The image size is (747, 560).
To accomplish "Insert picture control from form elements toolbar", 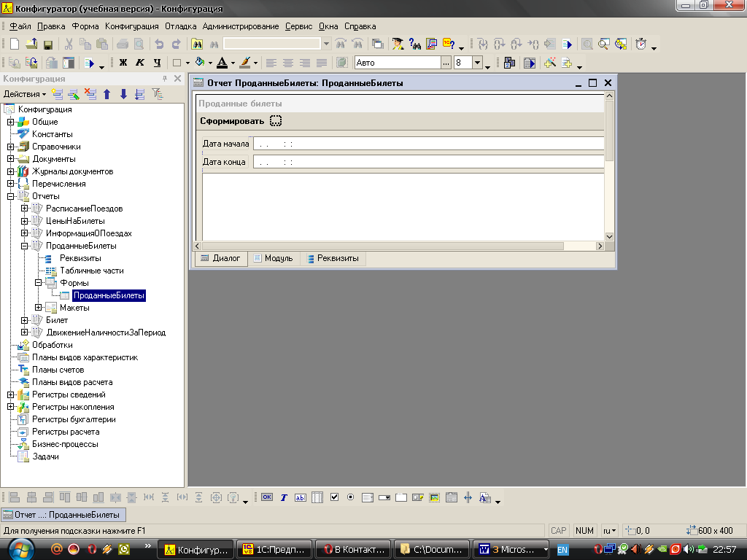I will (435, 497).
